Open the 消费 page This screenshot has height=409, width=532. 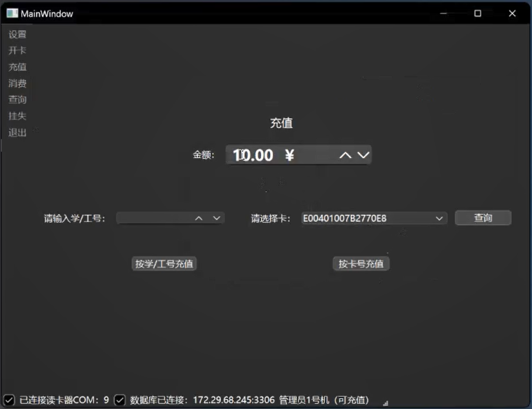[x=18, y=84]
